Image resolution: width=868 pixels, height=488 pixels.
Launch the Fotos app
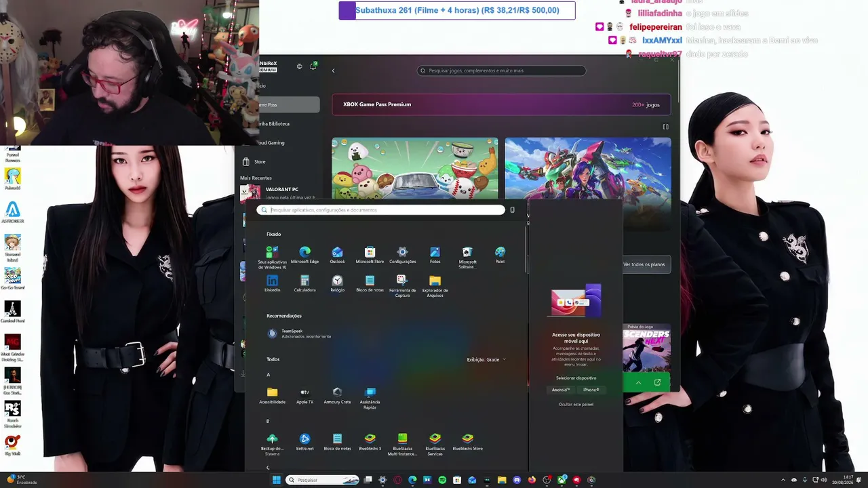click(435, 255)
